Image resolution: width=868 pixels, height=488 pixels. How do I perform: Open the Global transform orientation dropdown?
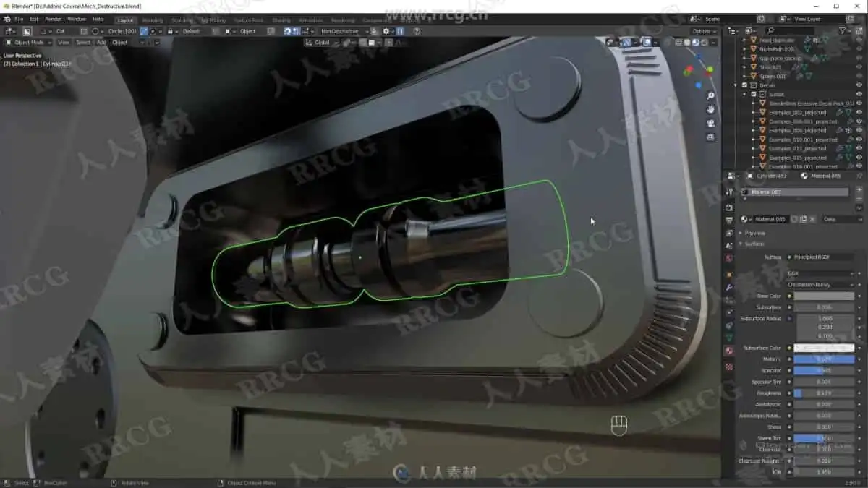click(x=323, y=43)
